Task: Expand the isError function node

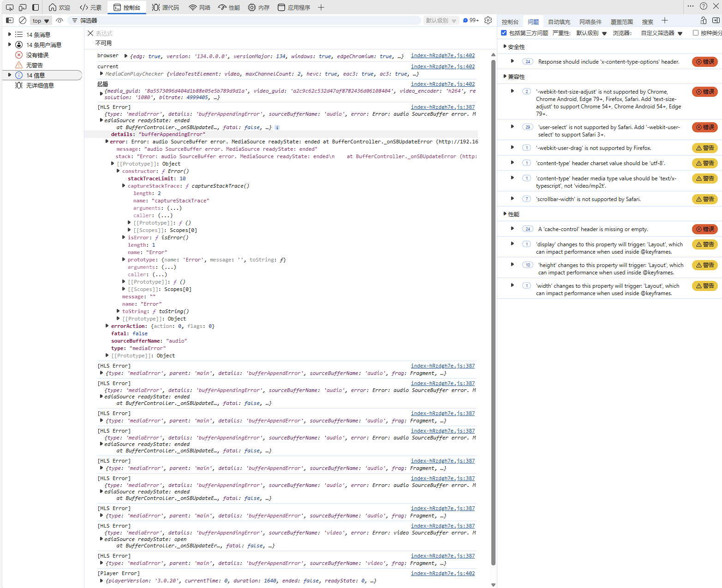Action: [124, 238]
